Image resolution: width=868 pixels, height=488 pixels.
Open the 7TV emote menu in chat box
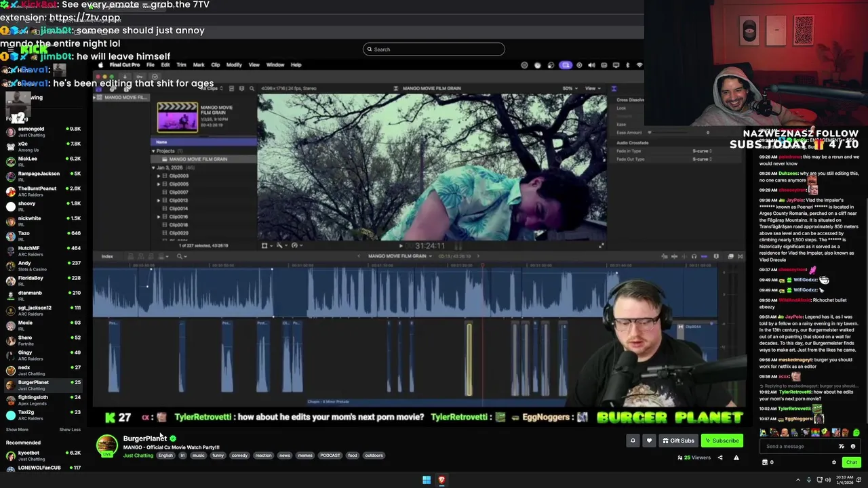(842, 446)
